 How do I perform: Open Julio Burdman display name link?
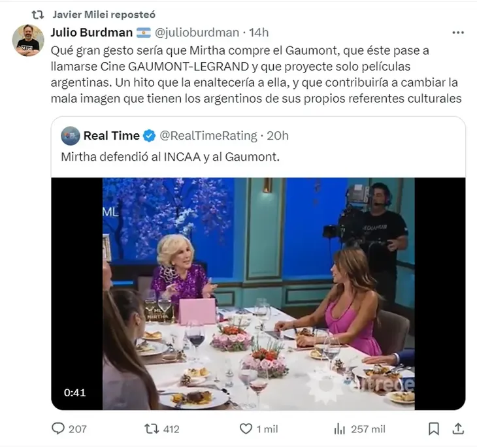click(91, 33)
